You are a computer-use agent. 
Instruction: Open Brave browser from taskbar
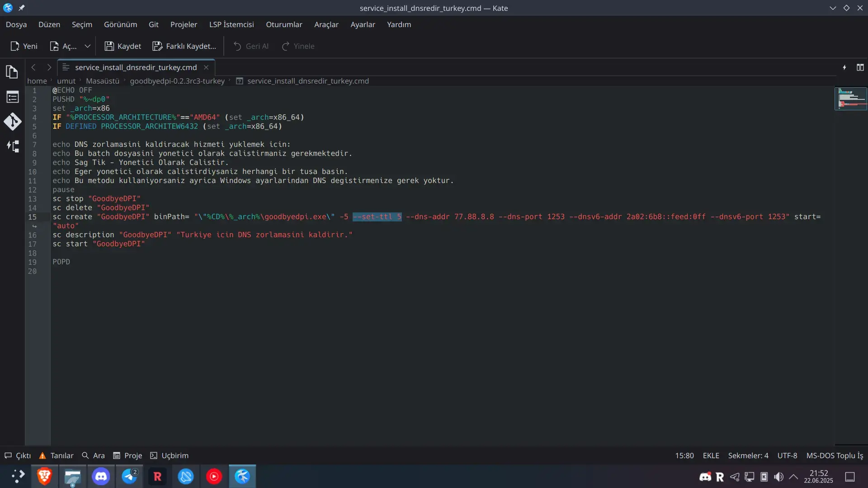tap(44, 476)
